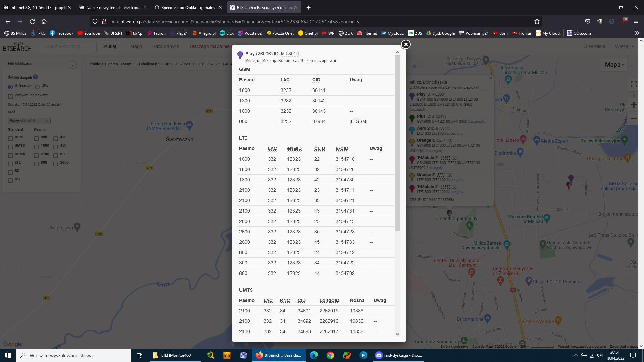
Task: Select the BTSearch data source radio
Action: coord(10,87)
